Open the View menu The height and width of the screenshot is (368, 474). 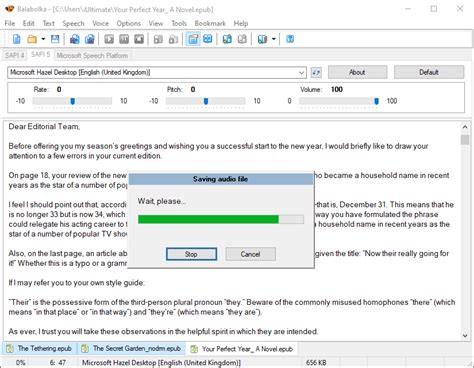[x=156, y=24]
